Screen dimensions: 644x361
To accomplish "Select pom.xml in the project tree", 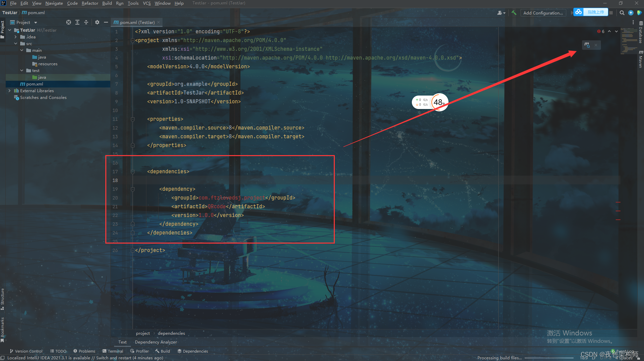I will [x=32, y=84].
